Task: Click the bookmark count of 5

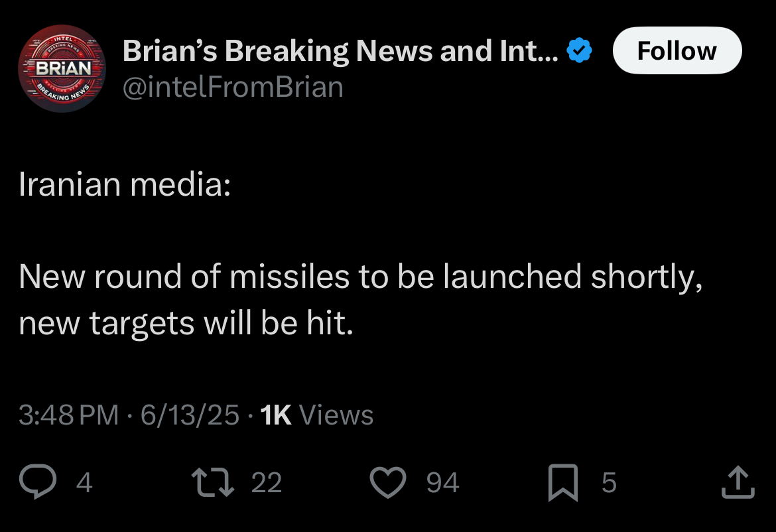Action: 610,482
